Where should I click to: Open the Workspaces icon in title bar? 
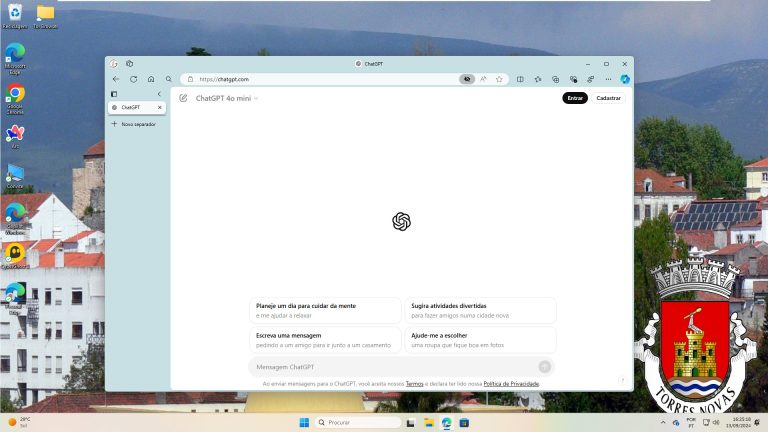[130, 64]
